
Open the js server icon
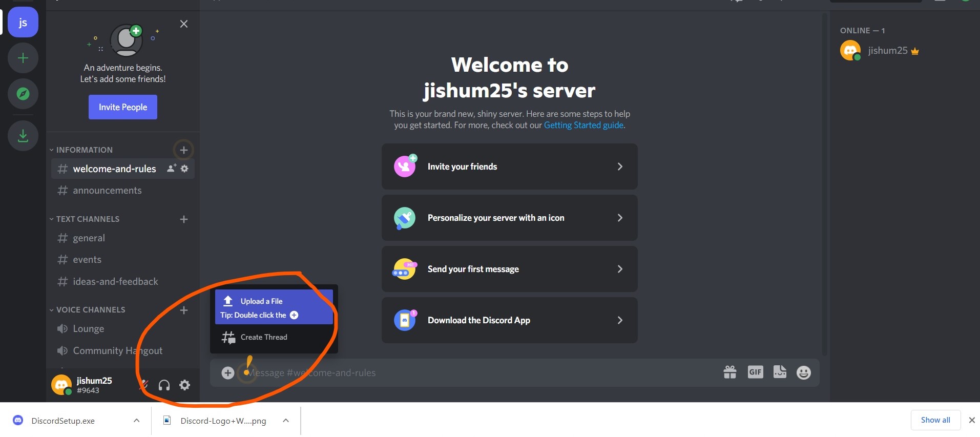(23, 23)
